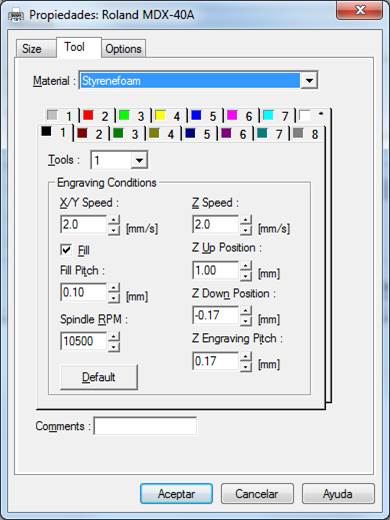Increase Z Down Position value
This screenshot has width=390, height=520.
pos(246,310)
